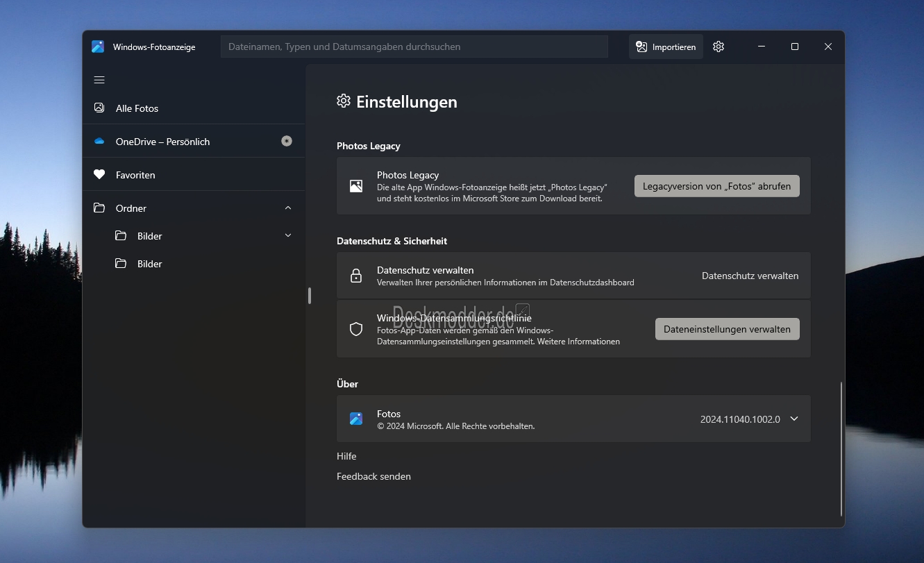Click the OneDrive cloud icon

[x=99, y=141]
